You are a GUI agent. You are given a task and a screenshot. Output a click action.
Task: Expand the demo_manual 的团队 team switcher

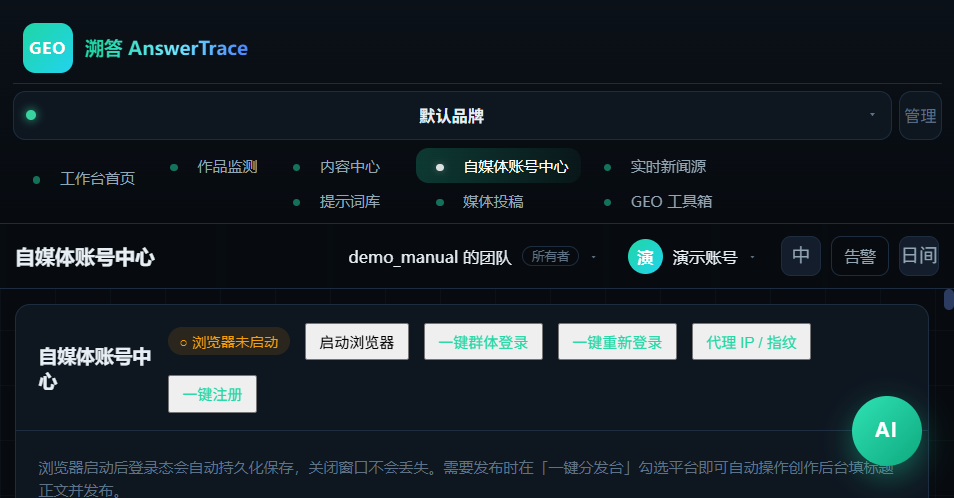click(x=472, y=257)
